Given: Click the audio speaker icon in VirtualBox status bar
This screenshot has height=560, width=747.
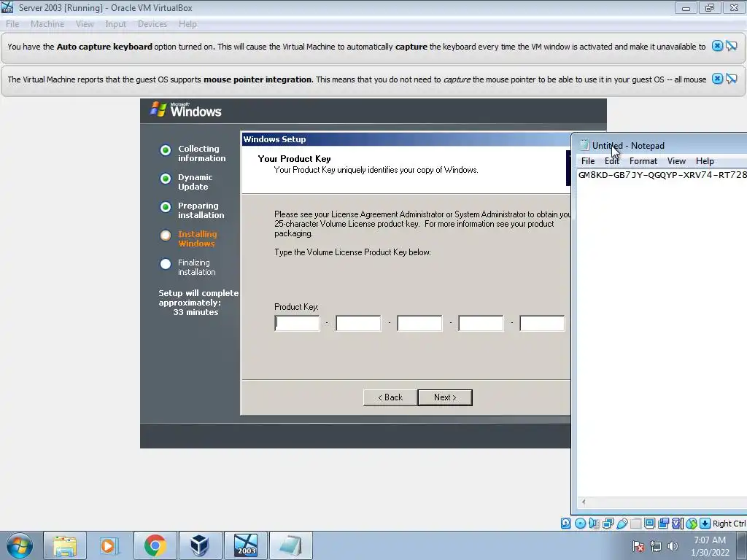Looking at the screenshot, I should [594, 524].
